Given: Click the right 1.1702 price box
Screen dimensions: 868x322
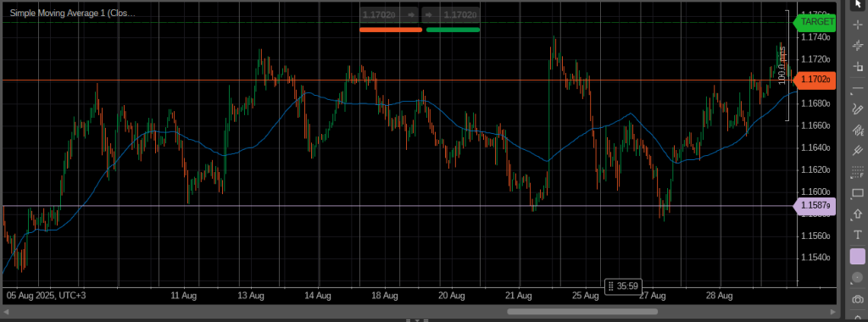Looking at the screenshot, I should pyautogui.click(x=451, y=15).
